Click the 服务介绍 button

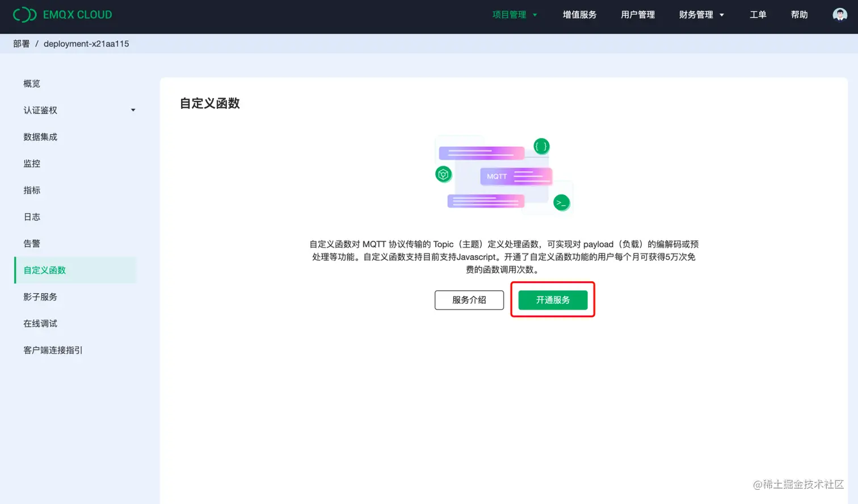click(x=469, y=300)
